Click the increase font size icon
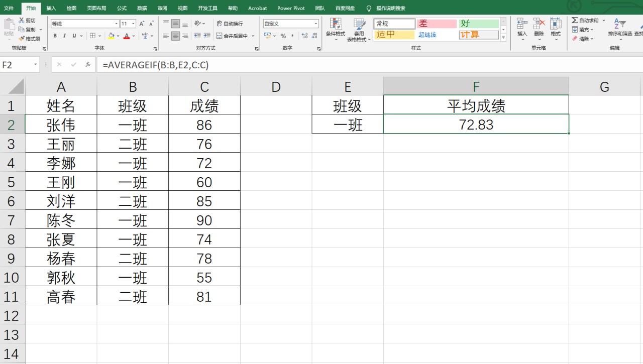Screen dimensions: 643x364 click(142, 24)
